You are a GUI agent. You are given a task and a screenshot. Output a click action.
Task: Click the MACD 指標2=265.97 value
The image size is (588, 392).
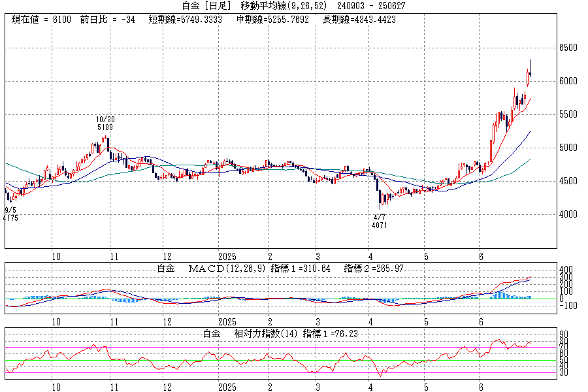click(x=380, y=269)
